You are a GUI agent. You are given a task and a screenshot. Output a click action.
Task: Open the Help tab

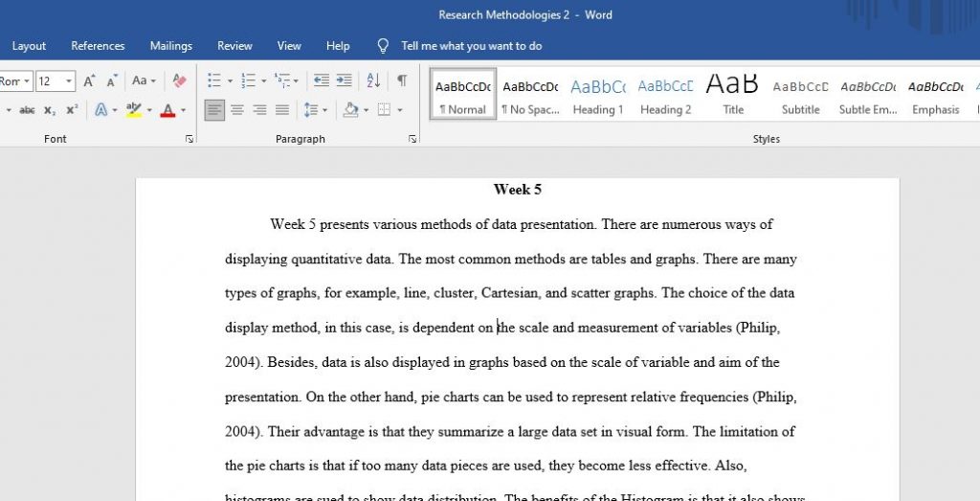pos(338,46)
